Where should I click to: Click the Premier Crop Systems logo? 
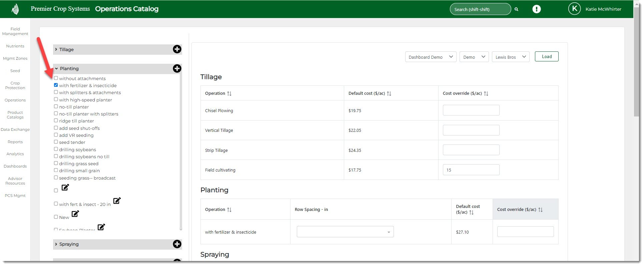[15, 9]
